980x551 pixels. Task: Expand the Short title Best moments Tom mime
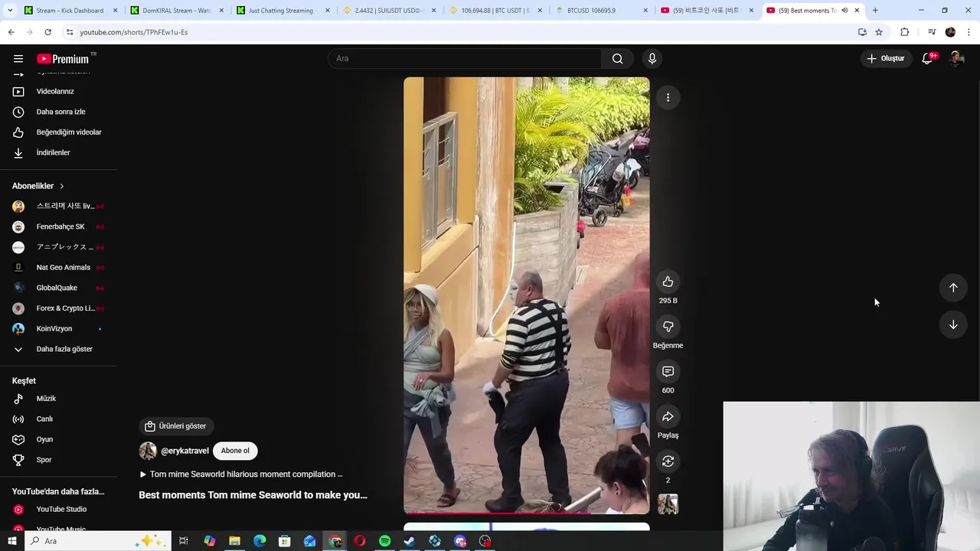(x=253, y=495)
